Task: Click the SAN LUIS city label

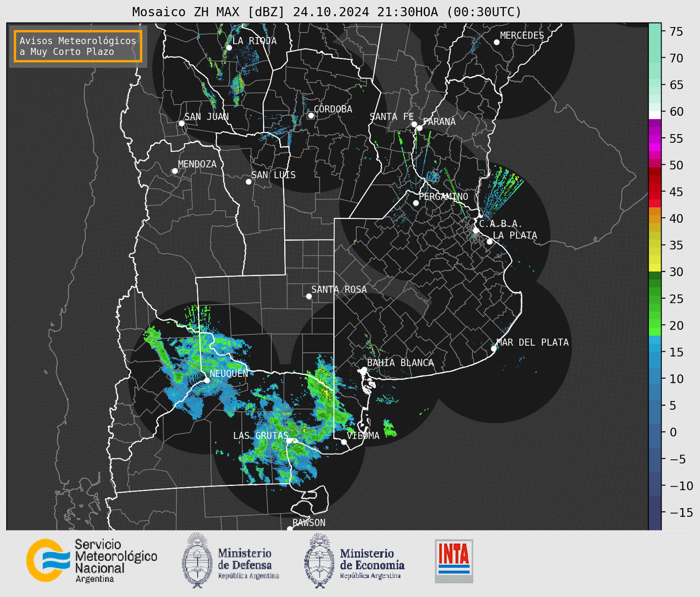Action: 273,175
